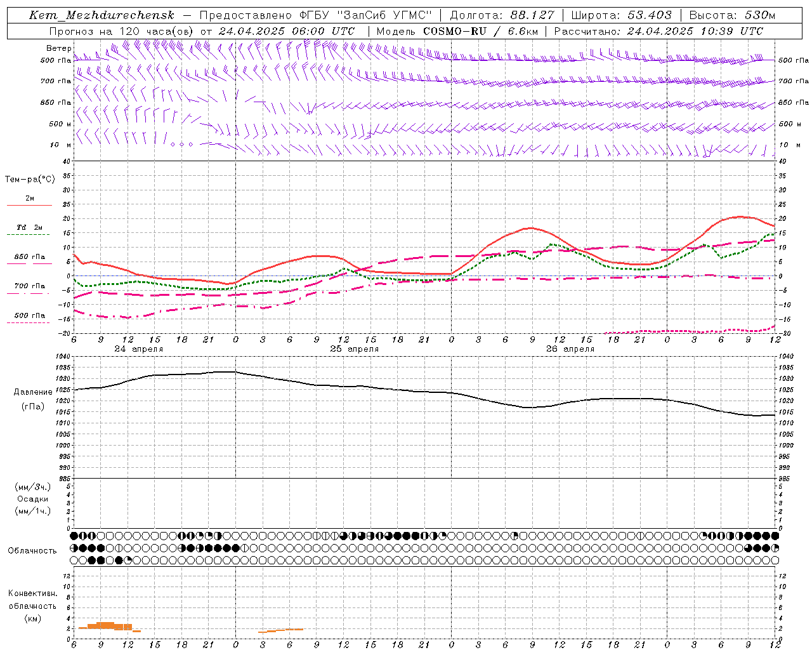Click the Рассчитано: 24.04.2025 10:39 UTC timestamp

(x=658, y=31)
